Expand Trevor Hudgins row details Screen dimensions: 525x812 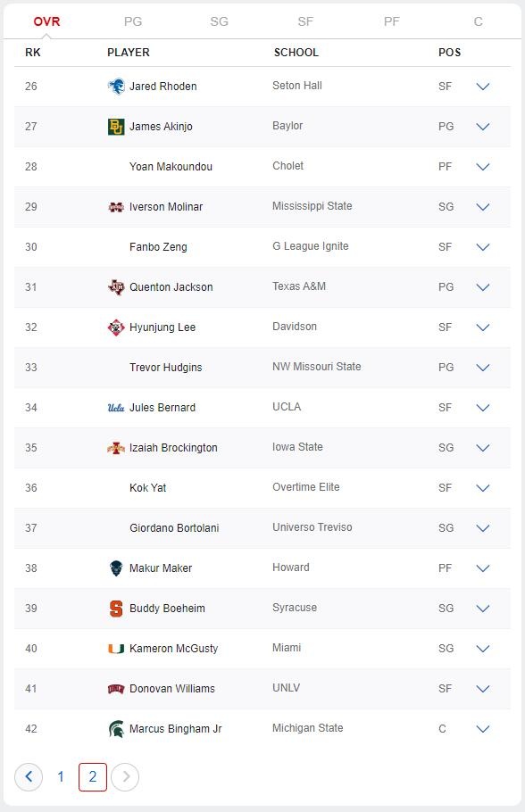pyautogui.click(x=482, y=368)
